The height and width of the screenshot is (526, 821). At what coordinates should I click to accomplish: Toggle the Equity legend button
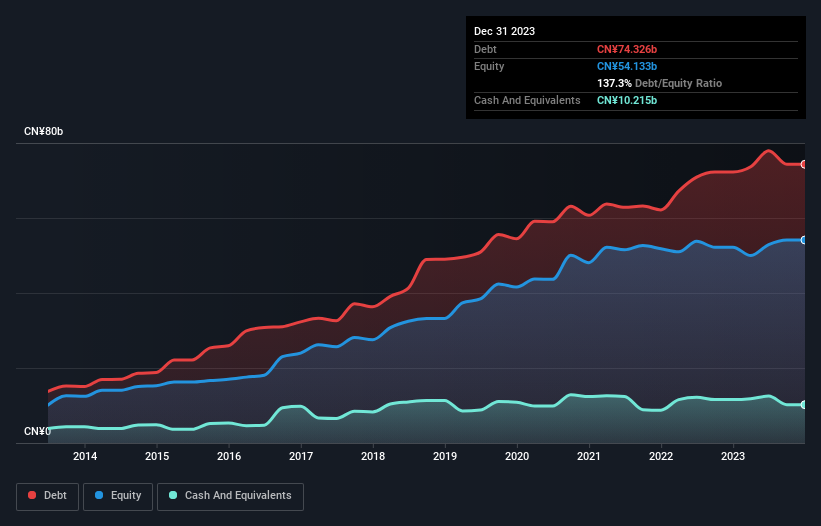(118, 496)
